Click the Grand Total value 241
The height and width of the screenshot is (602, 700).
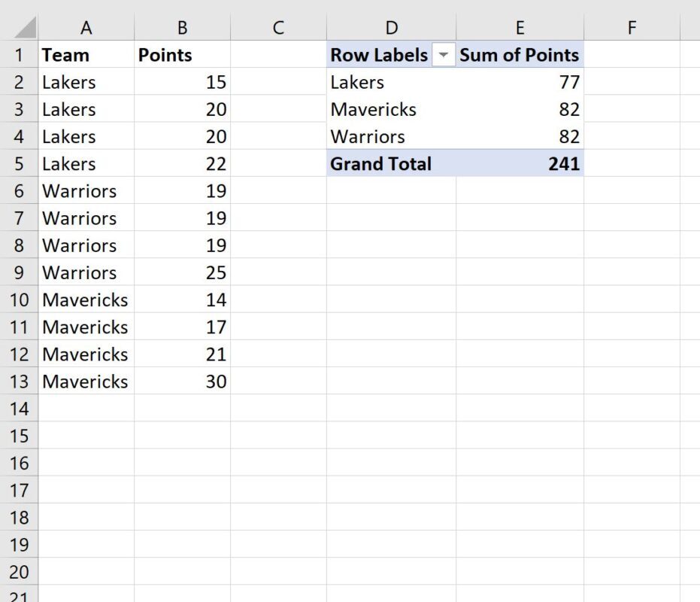520,163
